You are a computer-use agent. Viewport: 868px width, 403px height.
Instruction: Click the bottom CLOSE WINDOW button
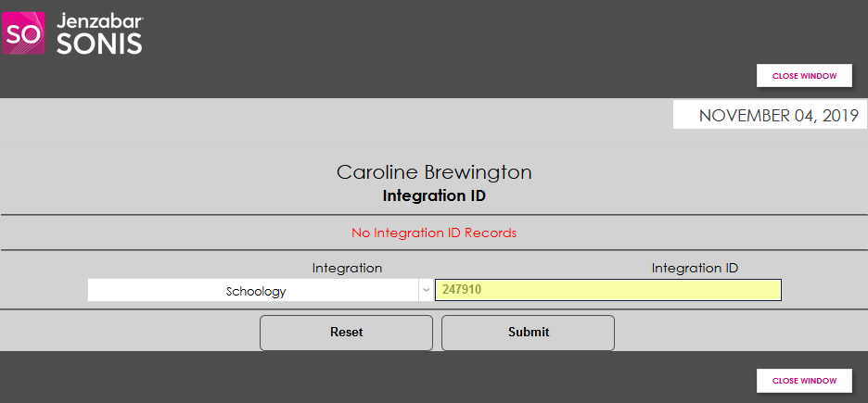click(804, 381)
